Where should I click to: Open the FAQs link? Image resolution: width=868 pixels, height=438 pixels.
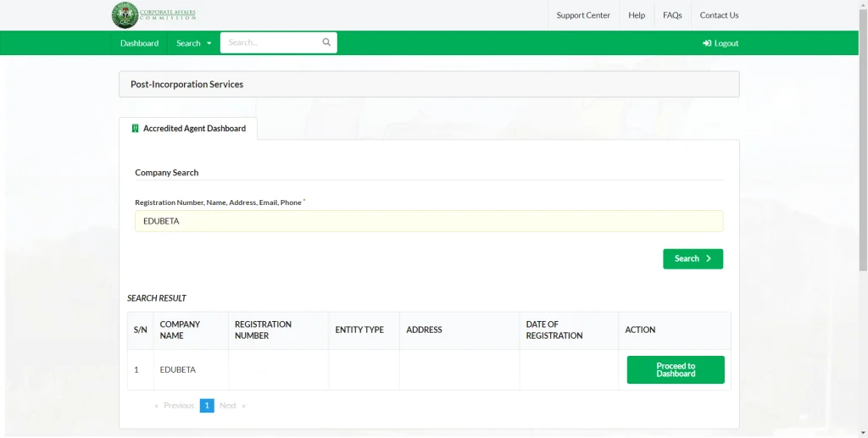pos(672,15)
